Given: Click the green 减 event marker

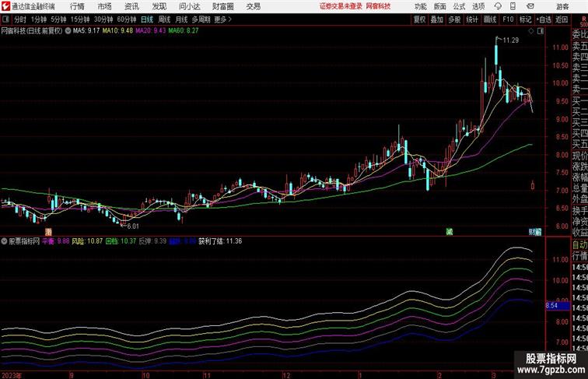Looking at the screenshot, I should (x=450, y=232).
